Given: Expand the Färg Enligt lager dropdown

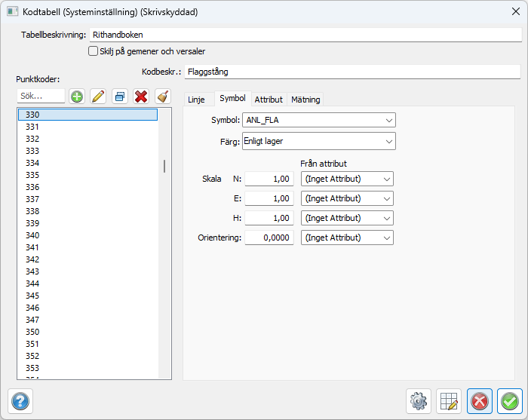Looking at the screenshot, I should (318, 141).
